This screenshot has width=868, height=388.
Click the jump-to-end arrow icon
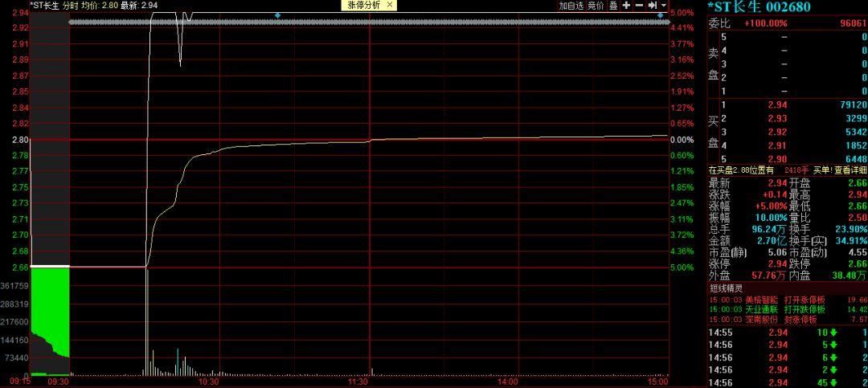pyautogui.click(x=652, y=5)
